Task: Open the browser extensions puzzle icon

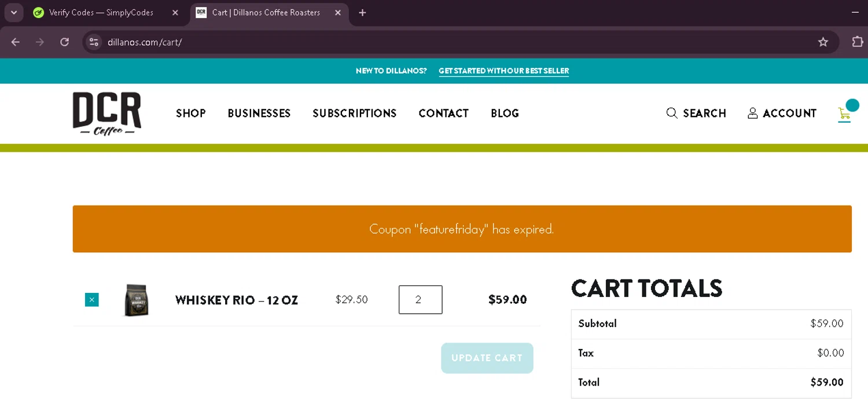Action: [x=858, y=42]
